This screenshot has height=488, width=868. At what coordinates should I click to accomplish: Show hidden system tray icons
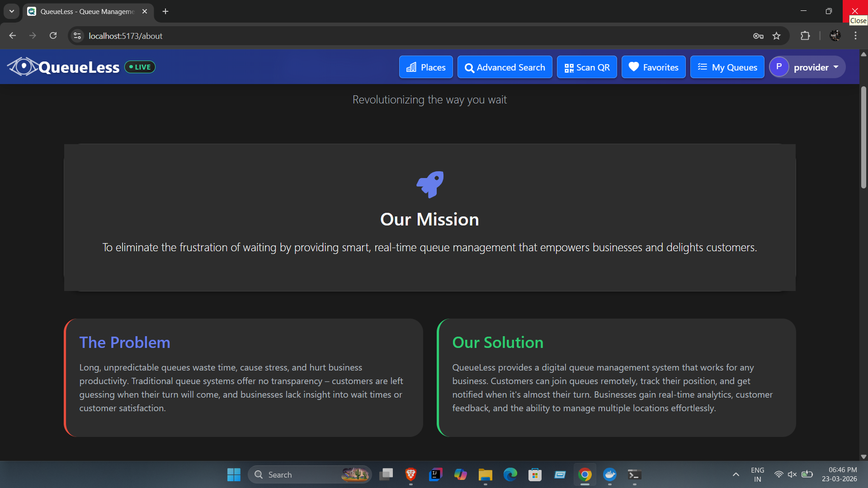(x=736, y=474)
